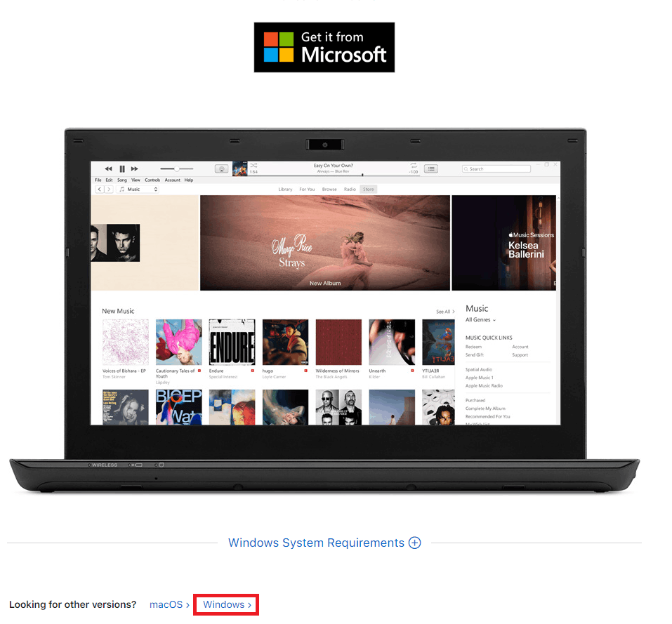The image size is (672, 624).
Task: Click the Account quick link
Action: coord(520,347)
